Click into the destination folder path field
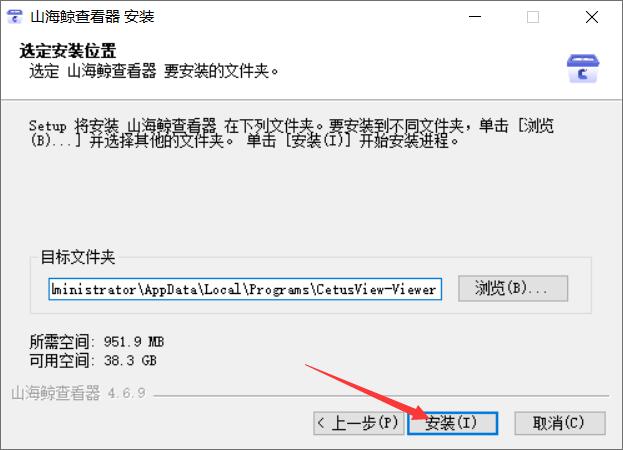Image resolution: width=623 pixels, height=450 pixels. click(x=245, y=289)
